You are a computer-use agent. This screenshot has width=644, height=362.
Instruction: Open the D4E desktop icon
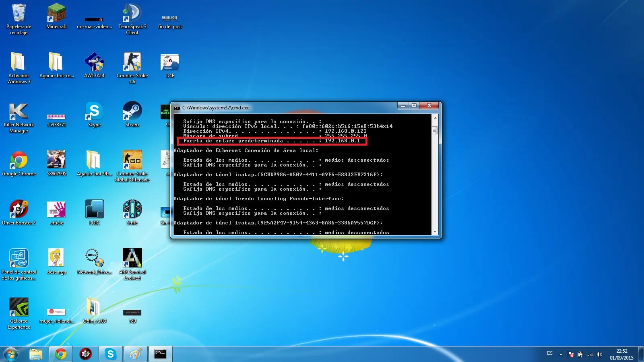[x=170, y=65]
